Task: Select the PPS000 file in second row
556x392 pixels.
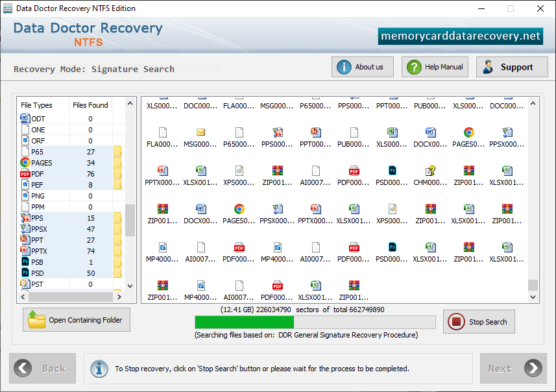Action: point(277,132)
